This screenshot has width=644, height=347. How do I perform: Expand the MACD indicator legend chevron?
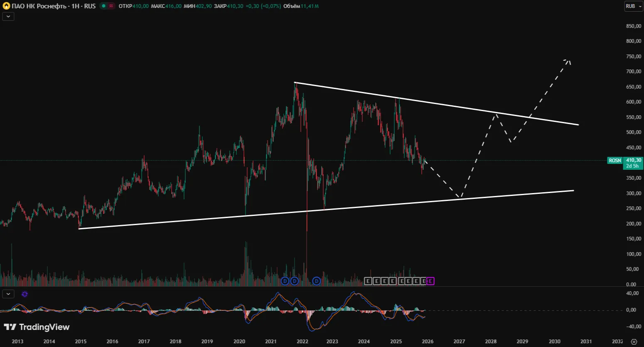[8, 294]
